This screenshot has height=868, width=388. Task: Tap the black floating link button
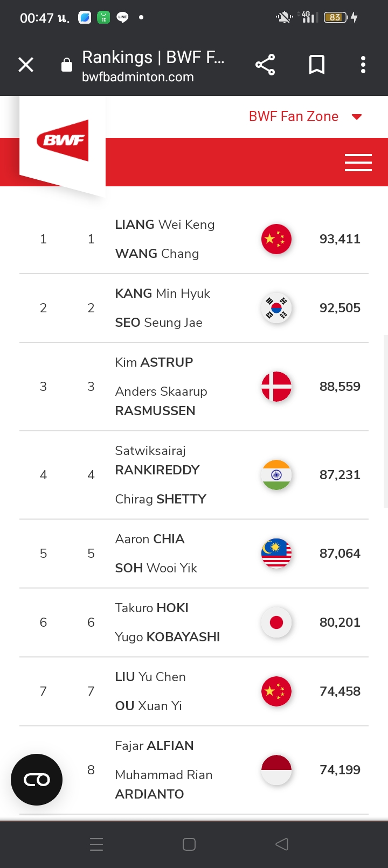pos(37,780)
